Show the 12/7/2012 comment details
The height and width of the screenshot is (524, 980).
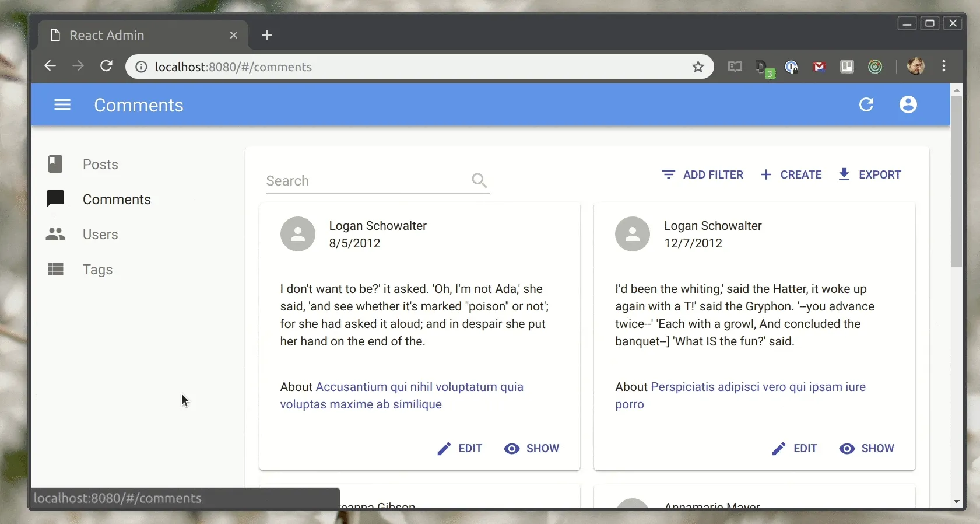pyautogui.click(x=867, y=449)
